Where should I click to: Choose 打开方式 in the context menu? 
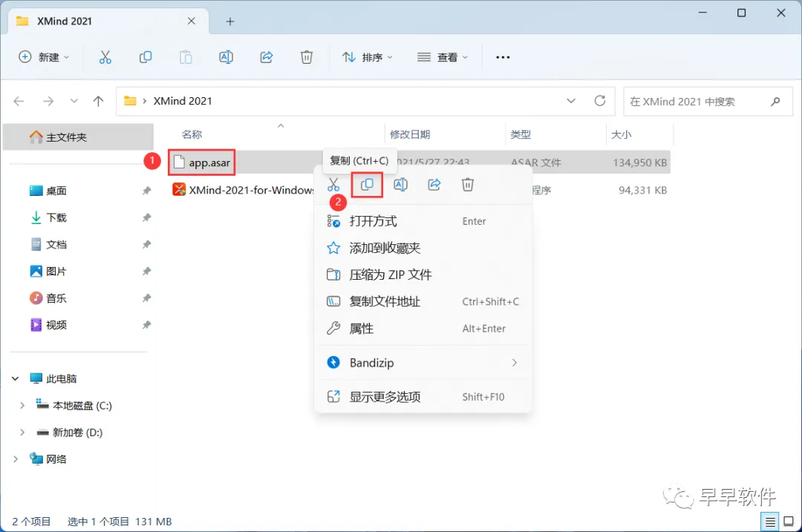[423, 221]
